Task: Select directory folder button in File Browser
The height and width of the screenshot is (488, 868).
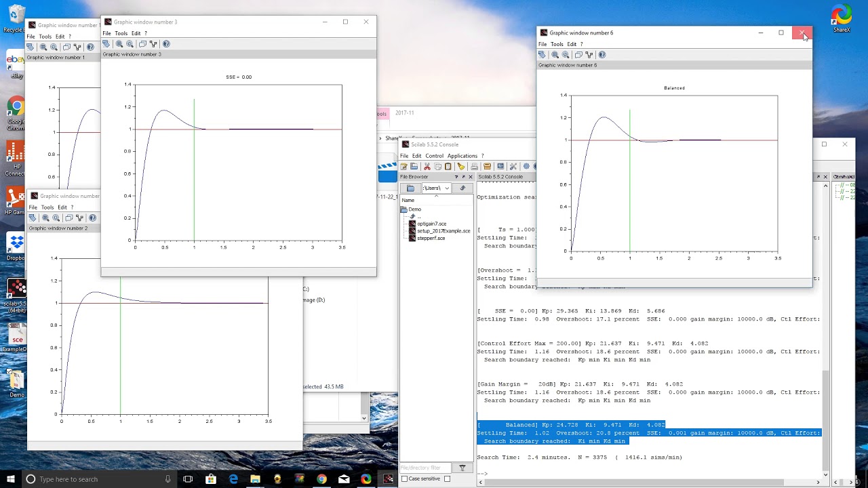Action: click(410, 188)
